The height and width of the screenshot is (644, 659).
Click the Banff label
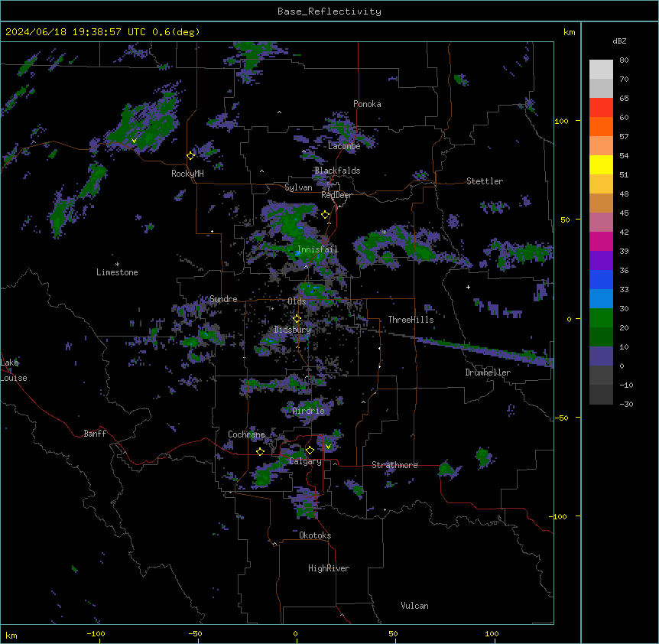click(x=95, y=434)
